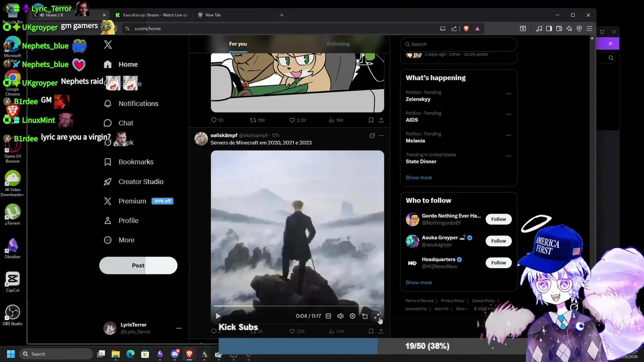Open soliskämpf profile avatar
Image resolution: width=644 pixels, height=362 pixels.
click(x=201, y=139)
